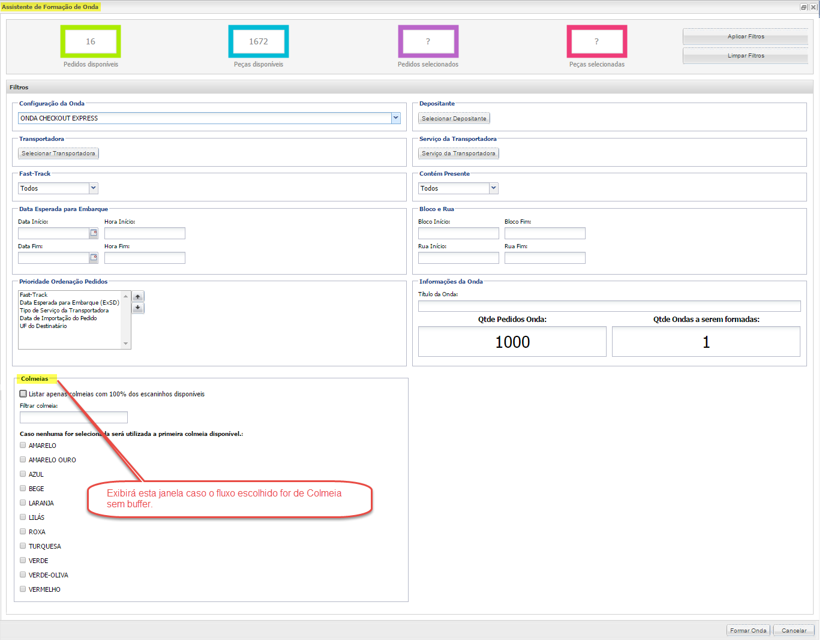Screen dimensions: 822x644
Task: Click the priority list scrollbar down arrow
Action: coord(126,344)
